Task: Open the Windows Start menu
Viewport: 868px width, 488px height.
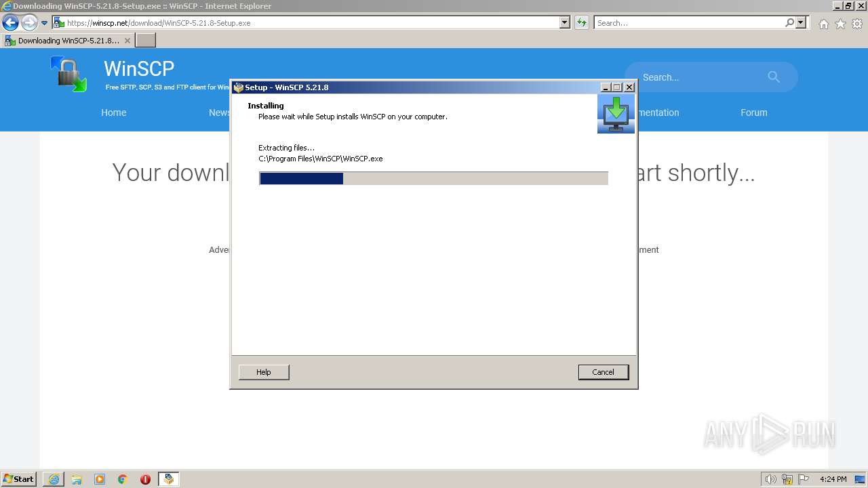Action: pyautogui.click(x=18, y=479)
